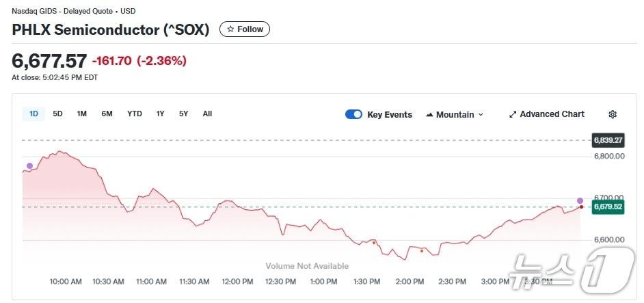The height and width of the screenshot is (303, 644).
Task: Switch to the 5D range
Action: coord(57,114)
